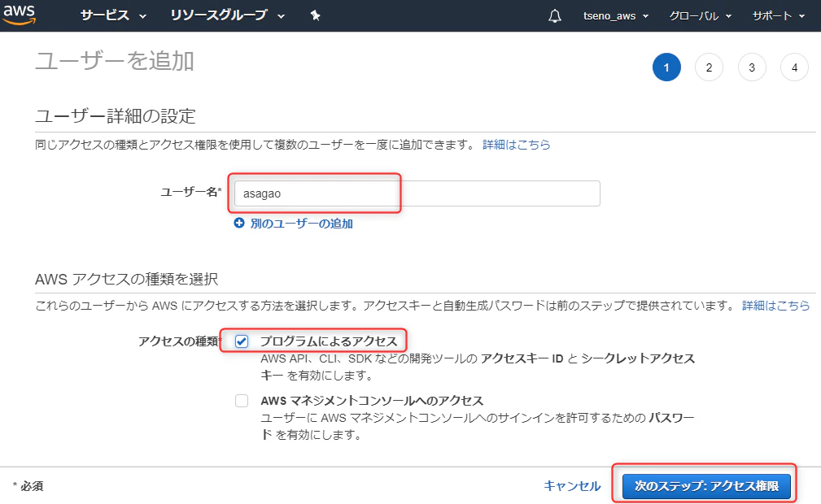Go to step 3 indicator
Screen dimensions: 821x504
(752, 67)
